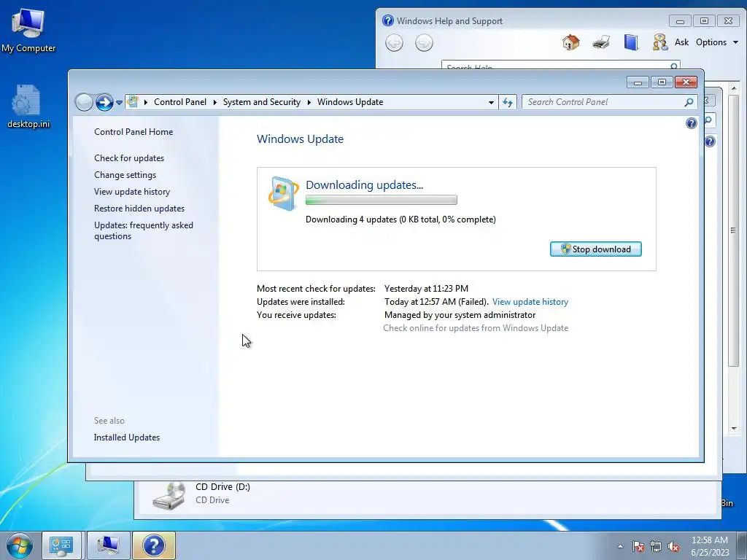
Task: Click Forward arrow in Help and Support
Action: coord(424,43)
